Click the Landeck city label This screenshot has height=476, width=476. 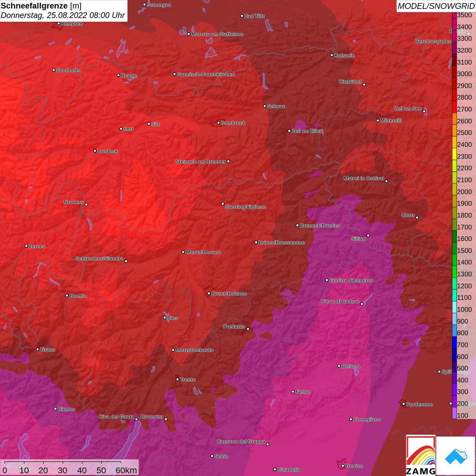click(x=107, y=151)
